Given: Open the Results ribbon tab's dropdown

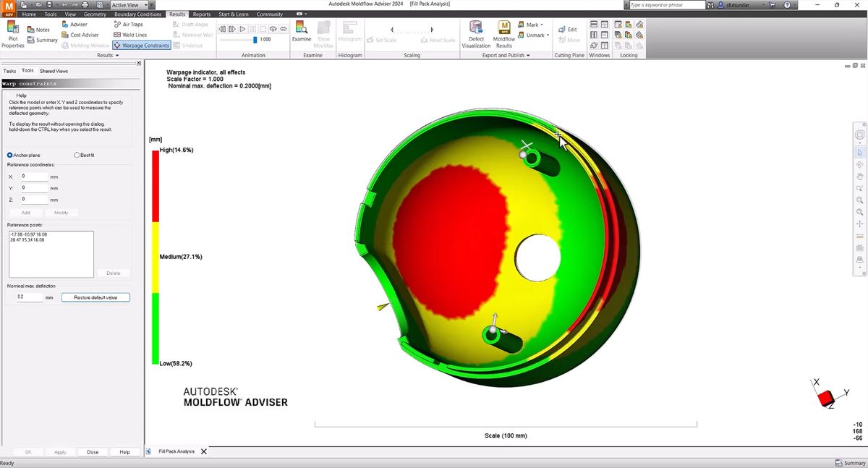Looking at the screenshot, I should point(116,55).
